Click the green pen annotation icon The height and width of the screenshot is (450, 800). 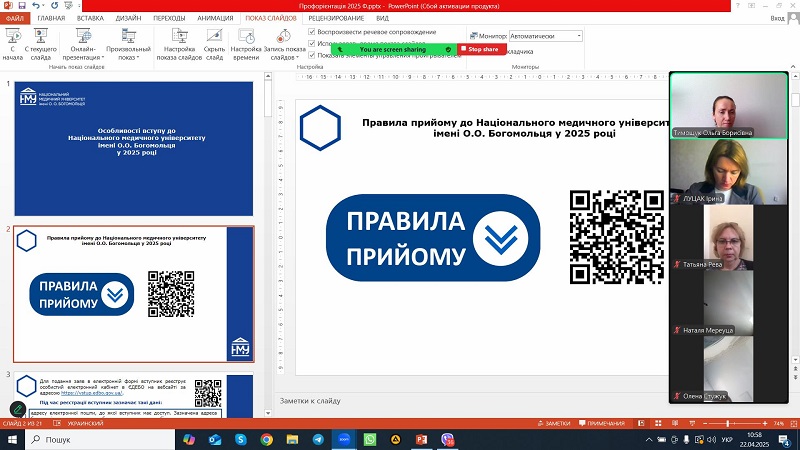[17, 409]
